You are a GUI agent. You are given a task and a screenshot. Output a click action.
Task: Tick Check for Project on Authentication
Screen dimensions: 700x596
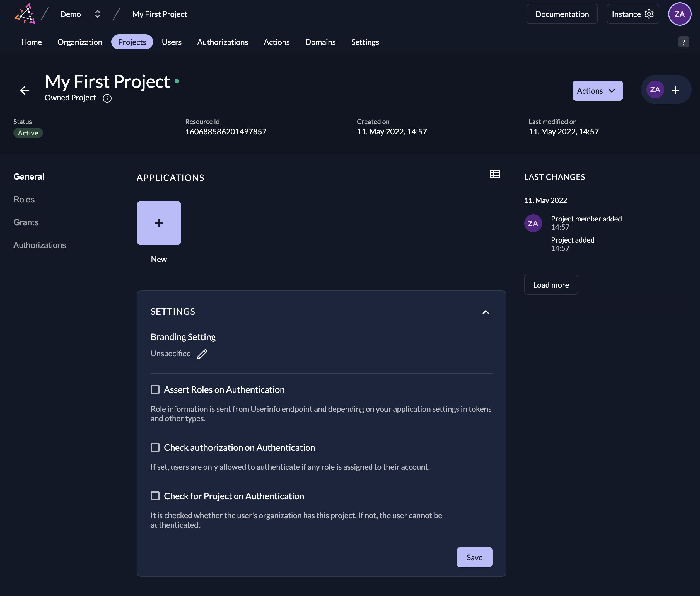pos(155,496)
